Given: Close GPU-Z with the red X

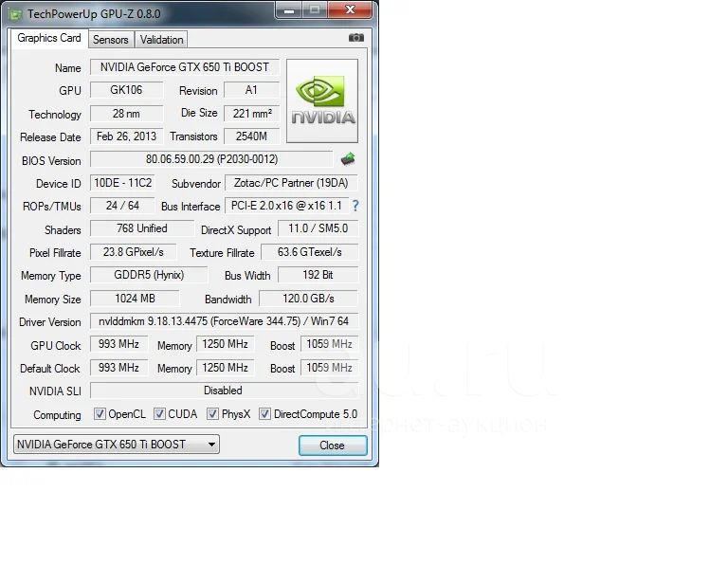Looking at the screenshot, I should [350, 9].
